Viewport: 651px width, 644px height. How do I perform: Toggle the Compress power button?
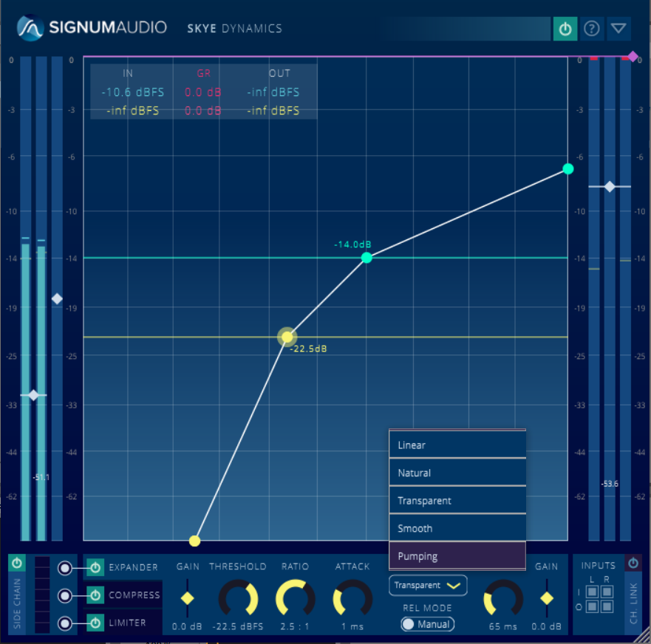tap(95, 595)
